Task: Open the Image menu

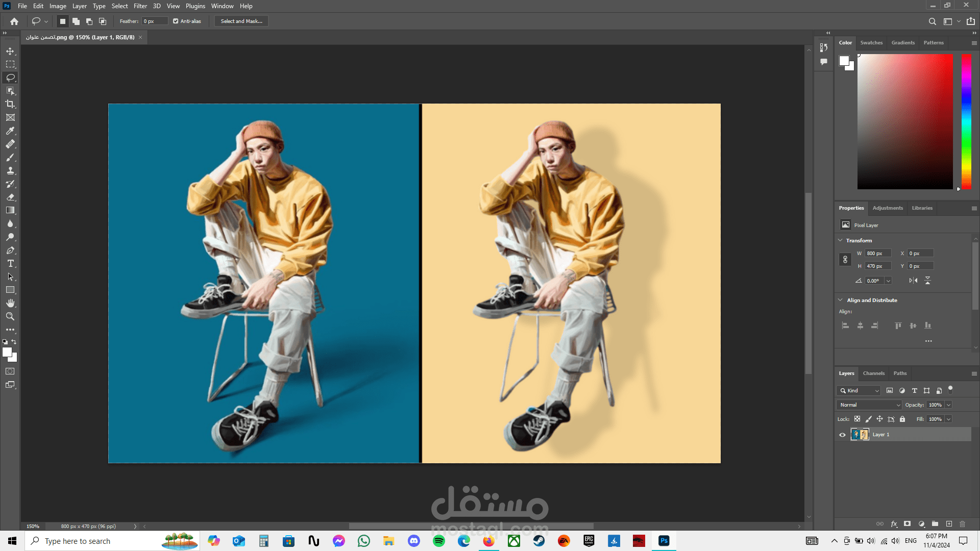Action: coord(58,6)
